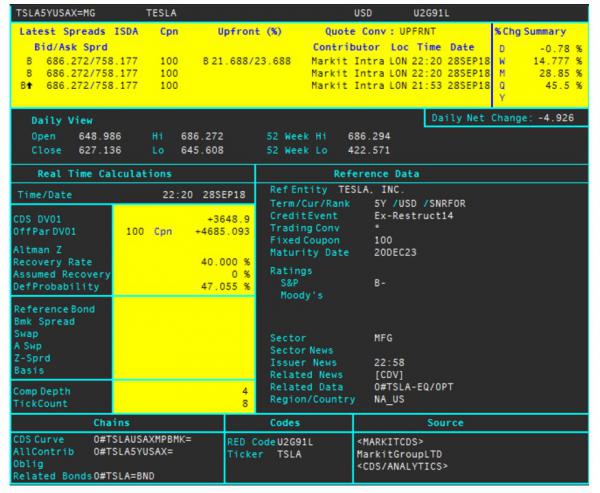Viewport: 600px width, 493px height.
Task: Click the Z-Sprd label
Action: point(32,358)
